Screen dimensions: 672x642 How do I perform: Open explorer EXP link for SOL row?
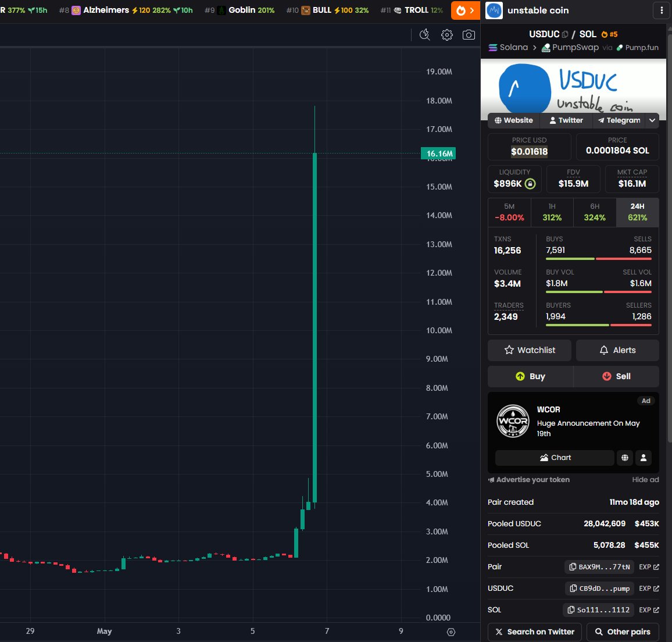(x=649, y=610)
